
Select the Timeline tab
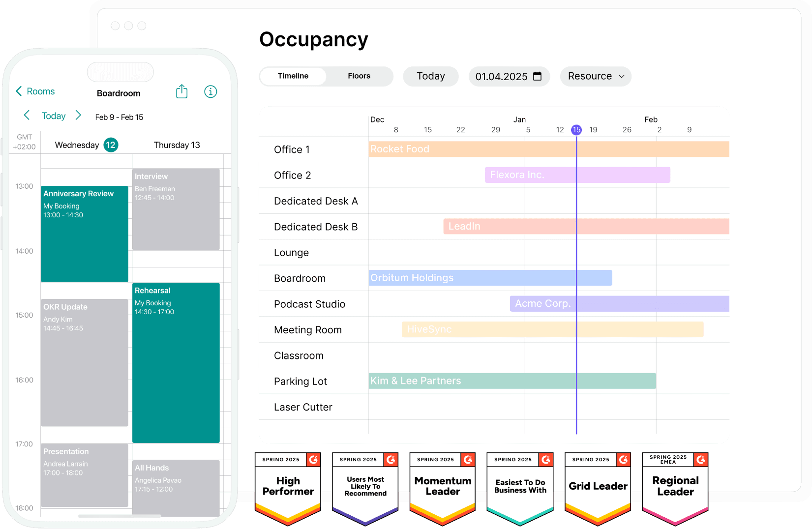pyautogui.click(x=293, y=76)
